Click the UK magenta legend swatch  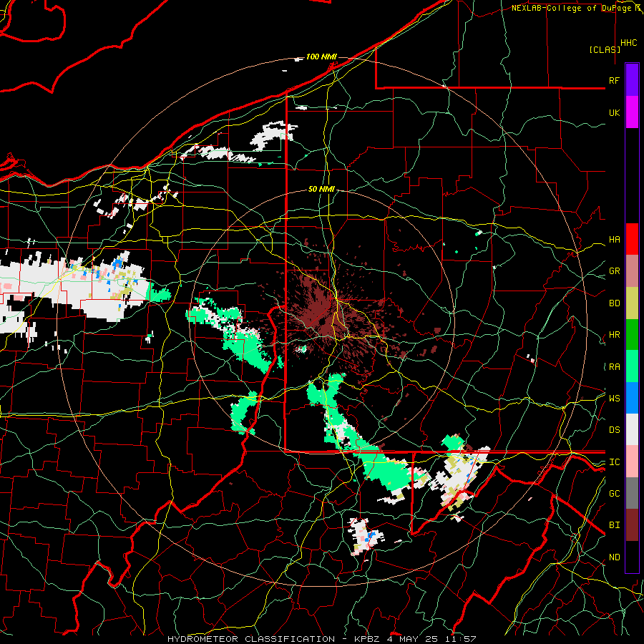coord(632,112)
